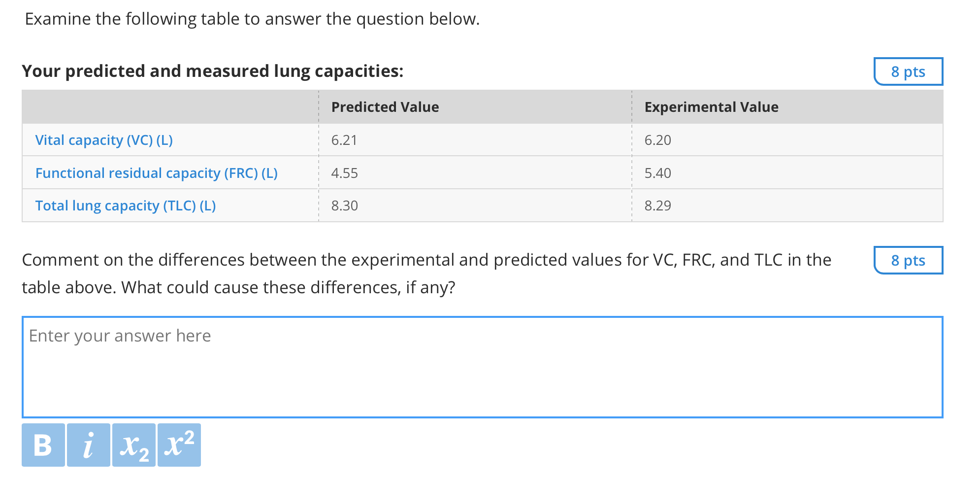Click the predicted TLC value 8.30
Image resolution: width=980 pixels, height=480 pixels.
click(344, 206)
